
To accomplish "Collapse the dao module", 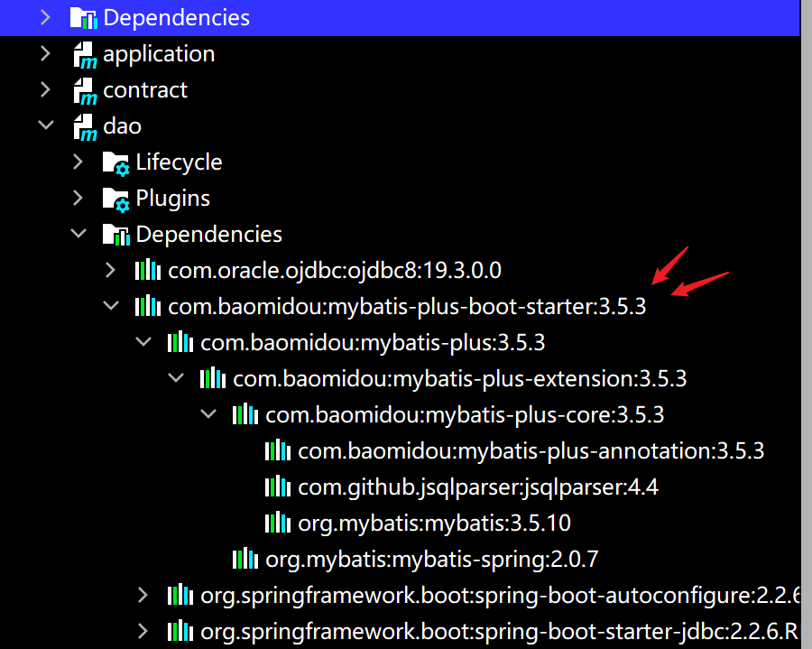I will tap(46, 125).
